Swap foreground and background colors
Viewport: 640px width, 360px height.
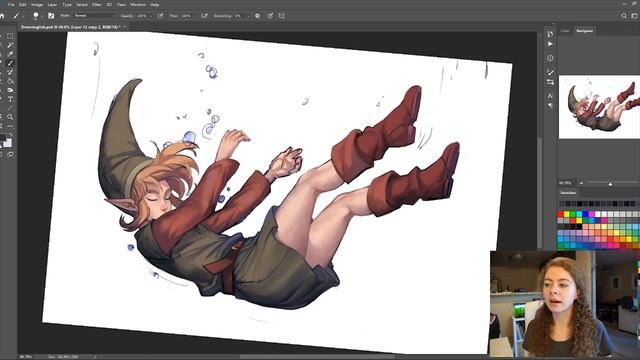pos(11,134)
